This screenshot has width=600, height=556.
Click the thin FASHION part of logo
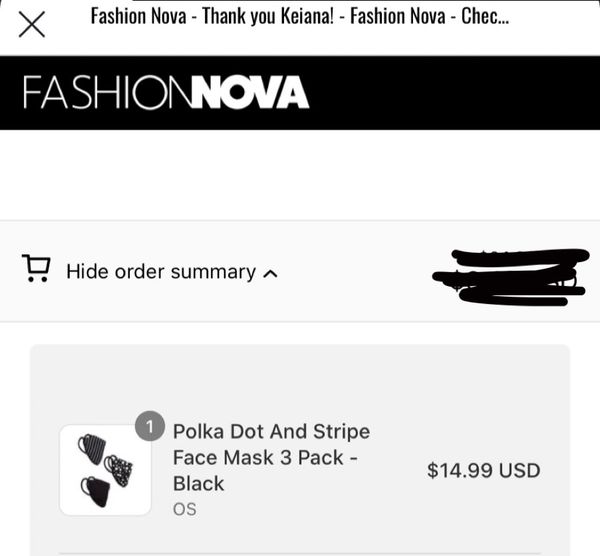(105, 92)
